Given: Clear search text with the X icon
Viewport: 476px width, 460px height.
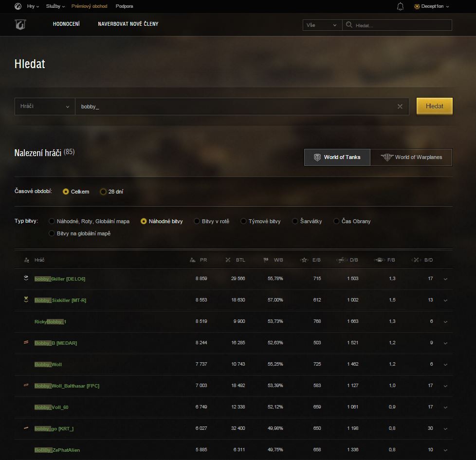Looking at the screenshot, I should pos(400,106).
